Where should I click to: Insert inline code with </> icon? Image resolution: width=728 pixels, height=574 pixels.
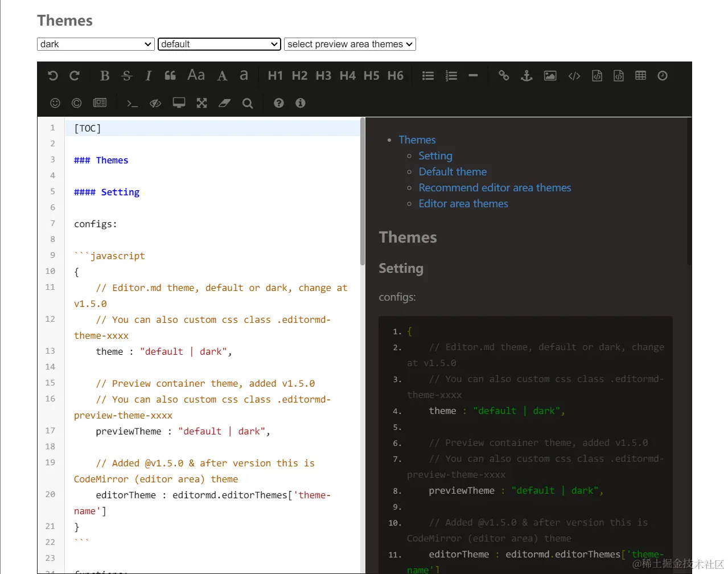[574, 76]
